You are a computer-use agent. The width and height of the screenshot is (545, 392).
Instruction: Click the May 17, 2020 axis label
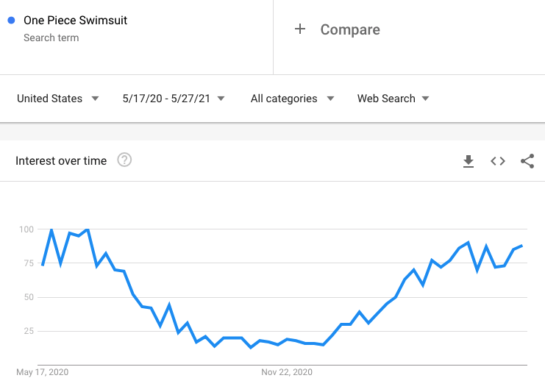coord(42,372)
